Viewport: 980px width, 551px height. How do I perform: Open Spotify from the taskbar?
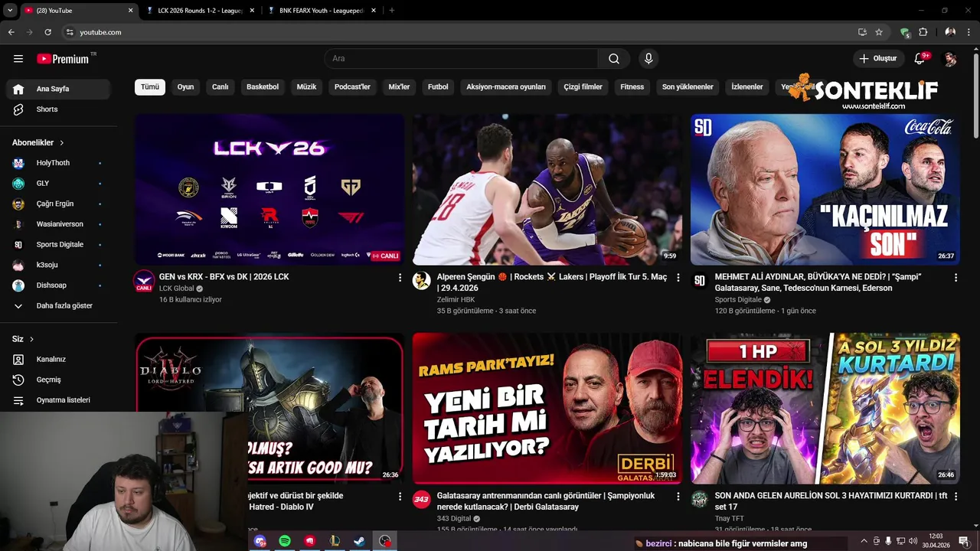[285, 541]
